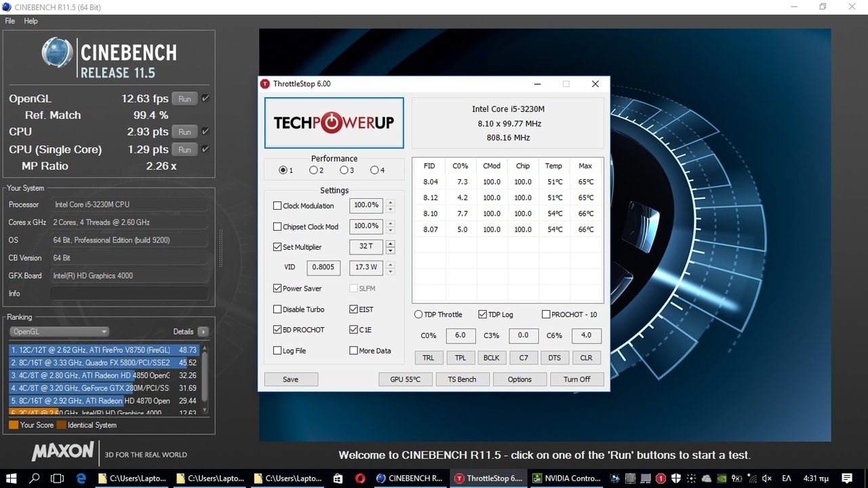
Task: Click the TechPowerUp logo in ThrottleStop
Action: (334, 123)
